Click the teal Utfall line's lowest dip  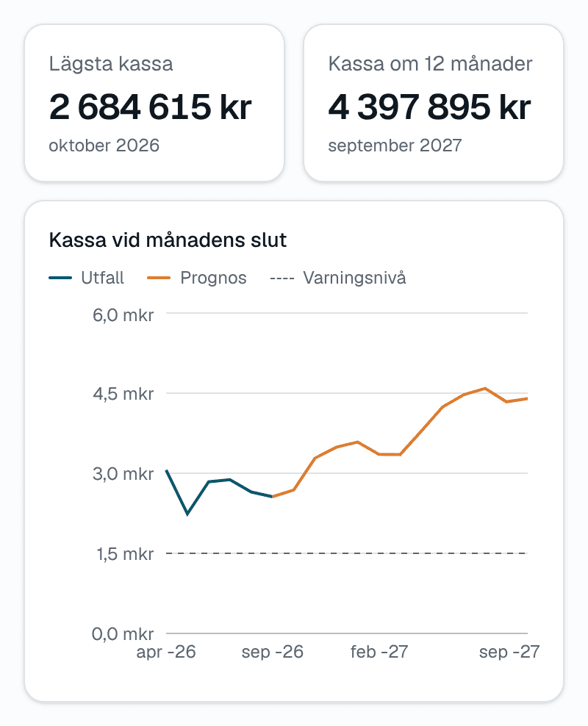point(187,514)
